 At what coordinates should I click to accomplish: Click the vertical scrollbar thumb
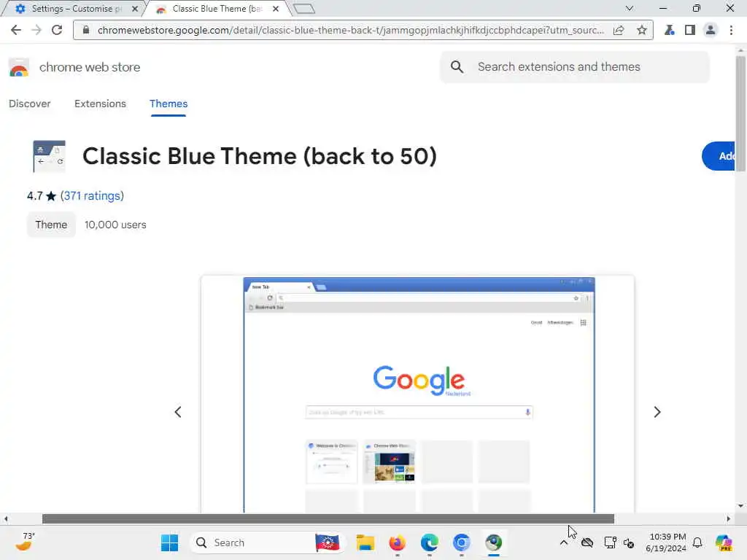click(740, 113)
